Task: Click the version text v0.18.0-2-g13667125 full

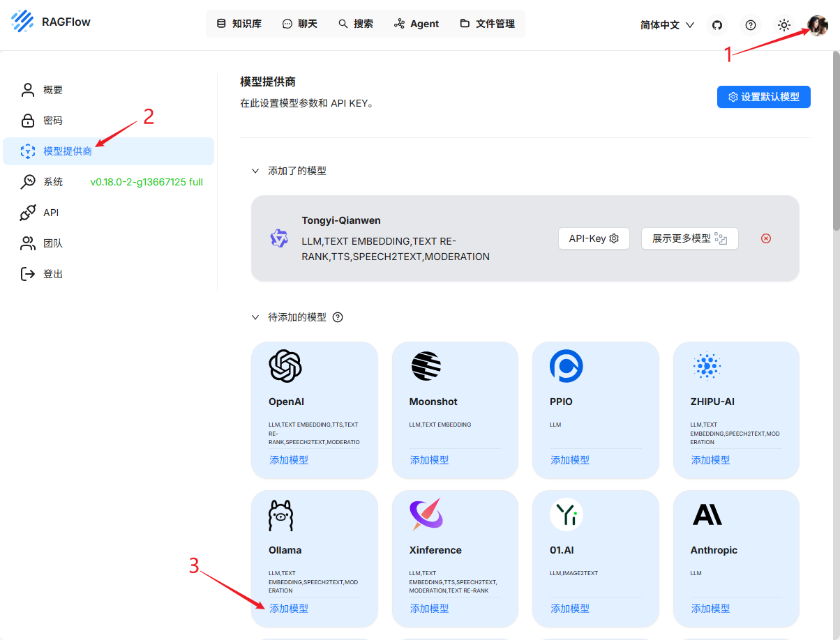Action: coord(147,182)
